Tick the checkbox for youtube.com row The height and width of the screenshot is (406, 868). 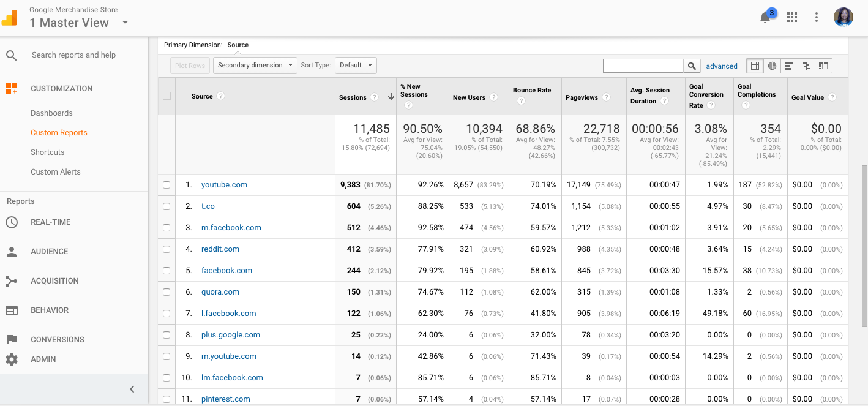tap(166, 185)
